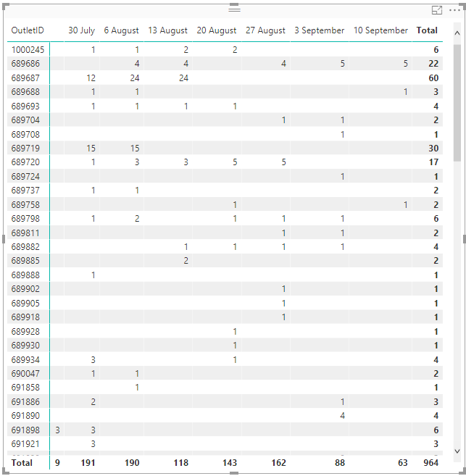Click 27 August column total 162
The height and width of the screenshot is (476, 466).
[279, 463]
